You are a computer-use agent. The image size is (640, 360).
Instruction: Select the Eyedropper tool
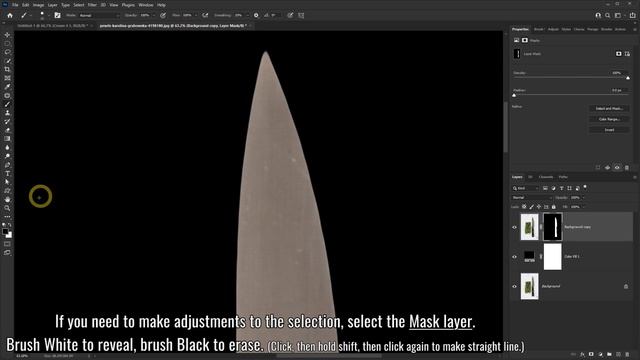pos(7,87)
